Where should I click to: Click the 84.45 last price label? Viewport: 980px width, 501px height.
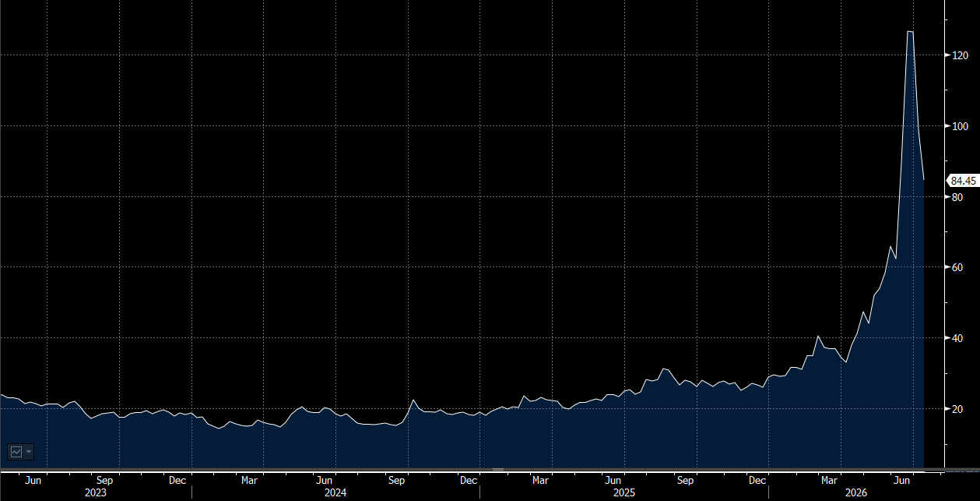pyautogui.click(x=962, y=181)
